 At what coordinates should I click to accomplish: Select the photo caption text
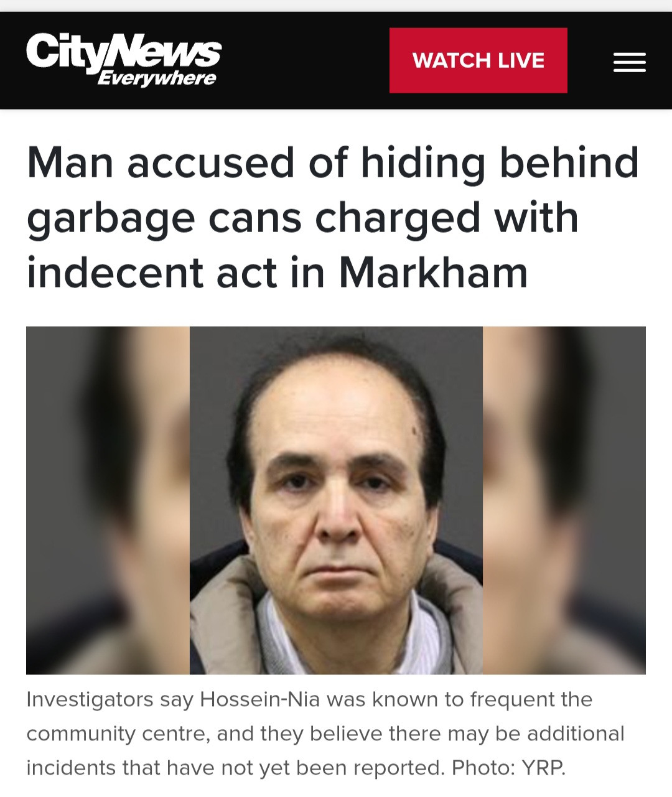coord(325,734)
